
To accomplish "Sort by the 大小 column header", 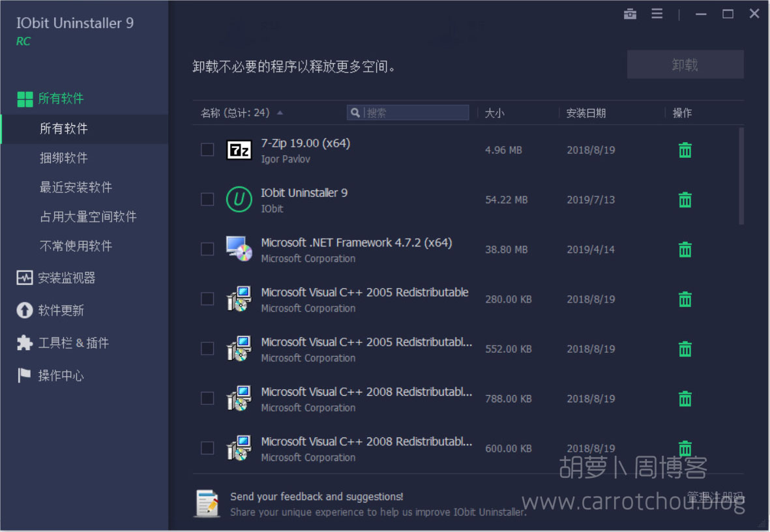I will click(x=494, y=113).
